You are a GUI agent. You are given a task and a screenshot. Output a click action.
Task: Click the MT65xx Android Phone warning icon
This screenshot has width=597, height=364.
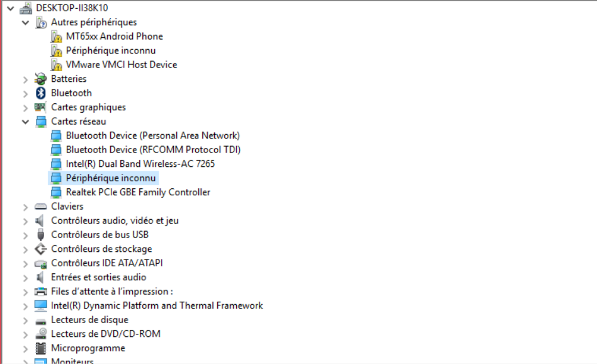pyautogui.click(x=56, y=37)
